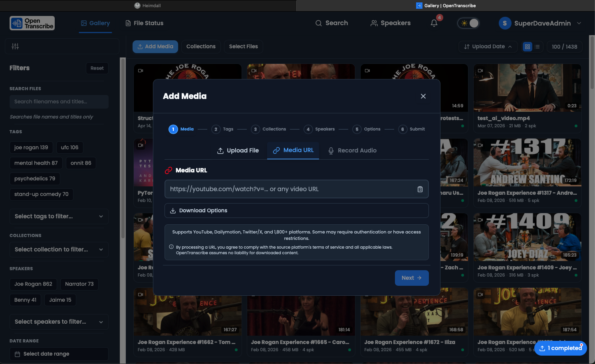The width and height of the screenshot is (595, 364).
Task: Switch to Gallery | OpenTranscribe browser tab
Action: click(446, 6)
